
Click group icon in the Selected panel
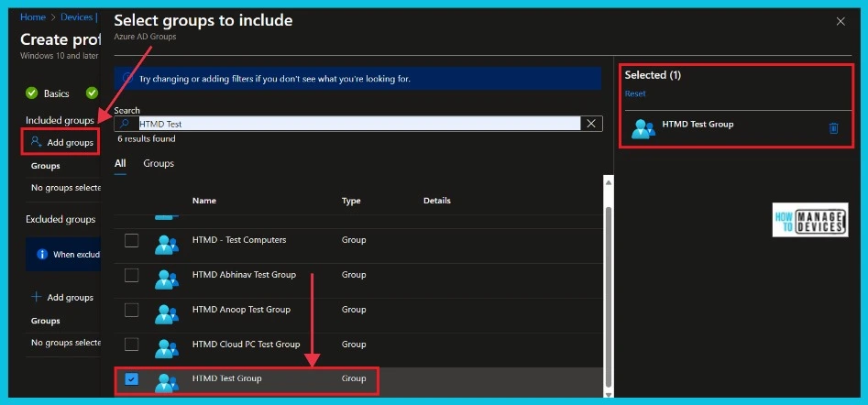point(643,129)
